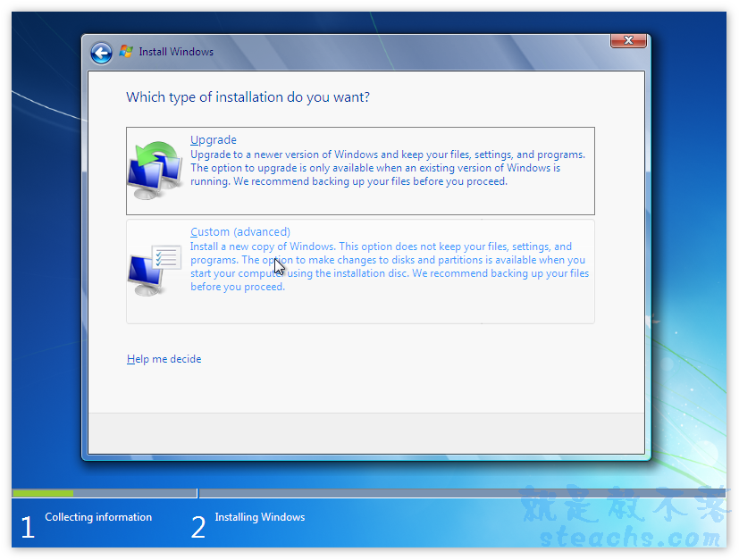Click the Upgrade description paragraph
Screen dimensions: 739x560
388,168
